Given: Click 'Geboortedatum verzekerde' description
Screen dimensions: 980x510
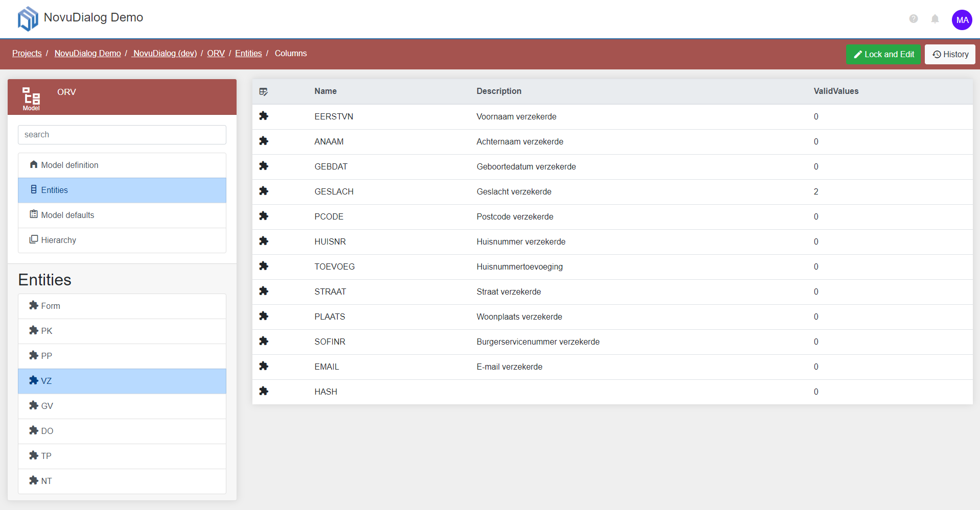Looking at the screenshot, I should pyautogui.click(x=526, y=166).
